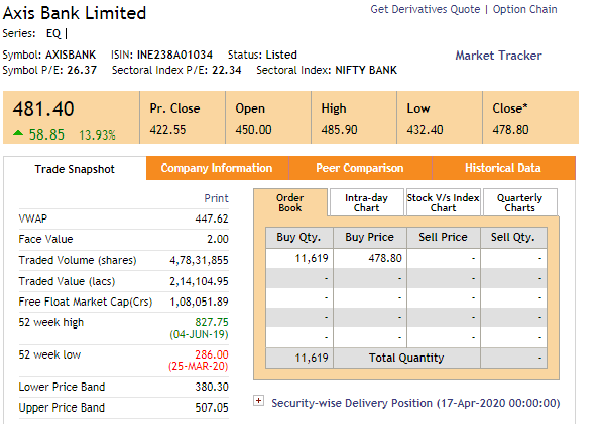Click the Buy Qty. column header

click(x=300, y=238)
